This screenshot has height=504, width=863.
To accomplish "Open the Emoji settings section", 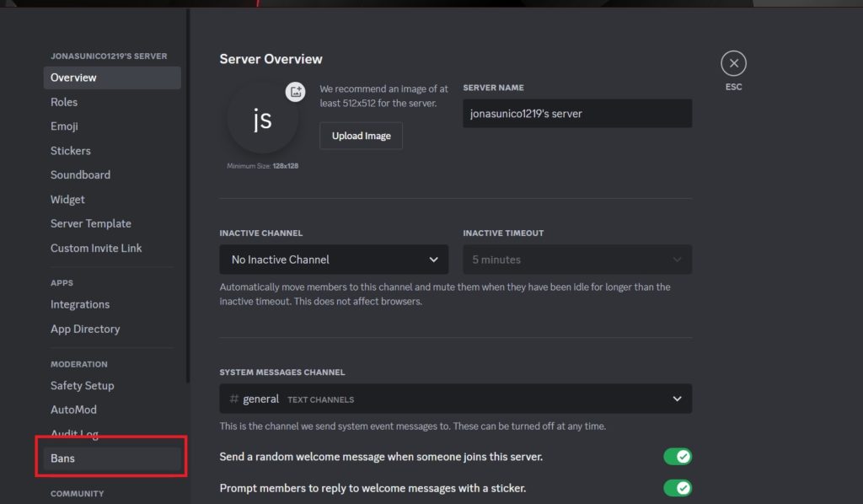I will click(64, 126).
